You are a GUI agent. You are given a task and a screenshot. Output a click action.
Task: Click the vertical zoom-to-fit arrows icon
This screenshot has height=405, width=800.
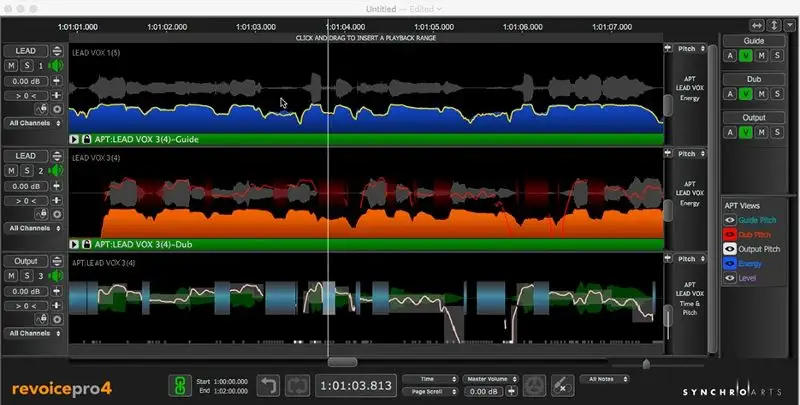click(775, 24)
